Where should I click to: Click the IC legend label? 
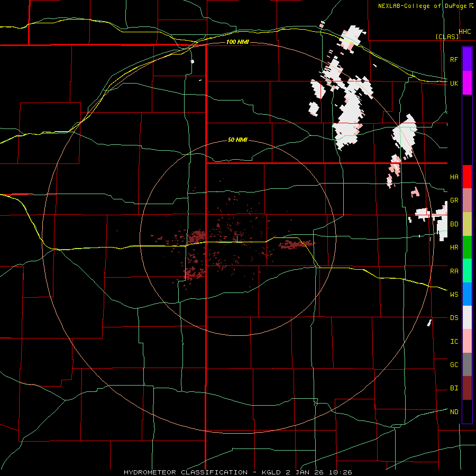pos(454,342)
